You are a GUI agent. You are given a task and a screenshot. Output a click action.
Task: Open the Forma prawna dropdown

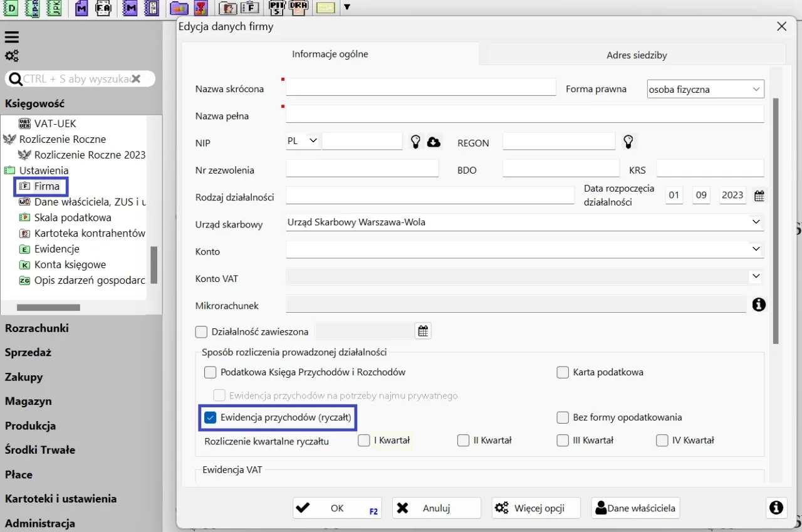(x=706, y=89)
